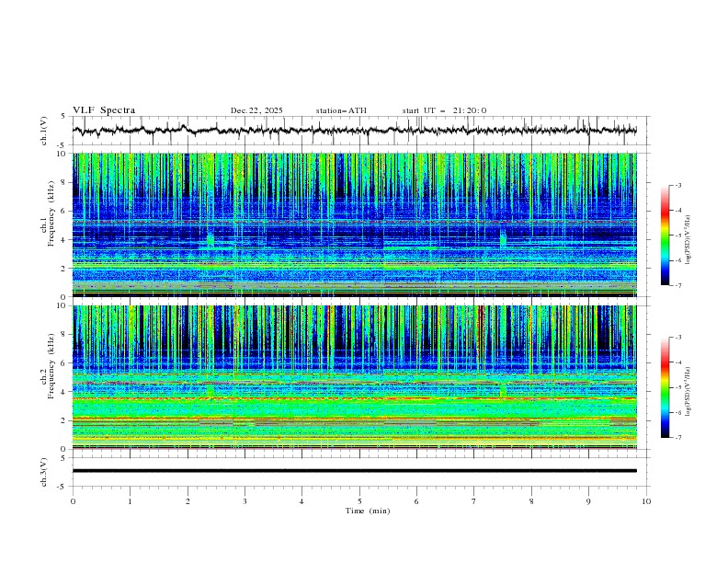The width and height of the screenshot is (728, 563).
Task: Click the "3" tick on the time axis
Action: tap(245, 501)
